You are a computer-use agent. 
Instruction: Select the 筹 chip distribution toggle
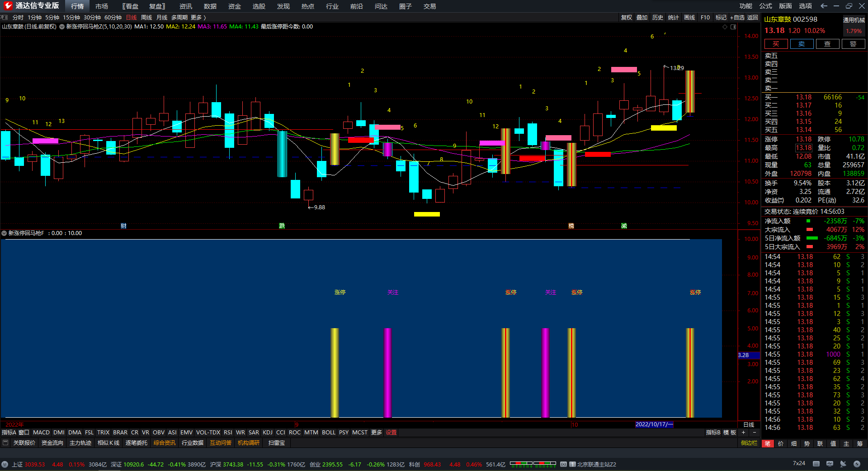point(859,443)
